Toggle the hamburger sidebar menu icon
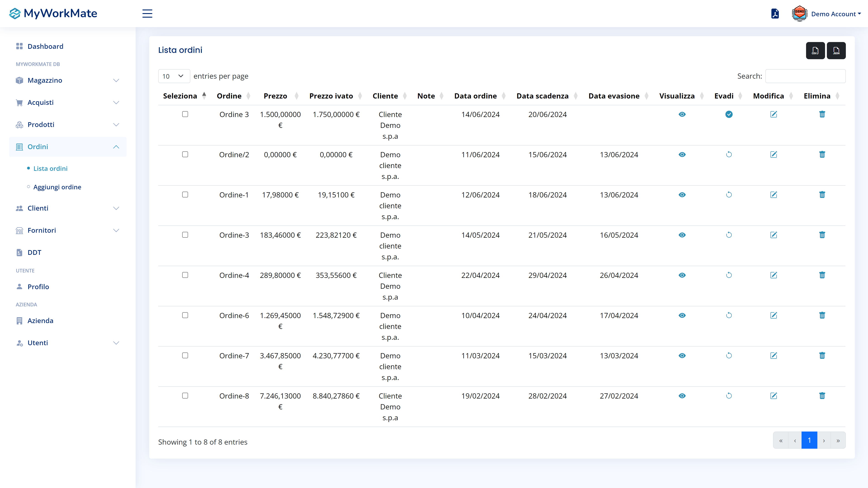Screen dimensions: 868x488 [147, 14]
